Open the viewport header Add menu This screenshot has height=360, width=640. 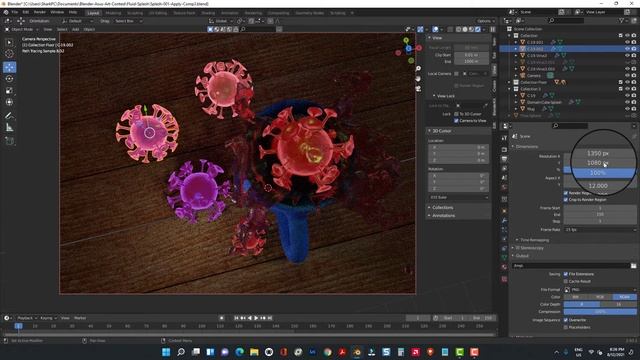tap(76, 29)
